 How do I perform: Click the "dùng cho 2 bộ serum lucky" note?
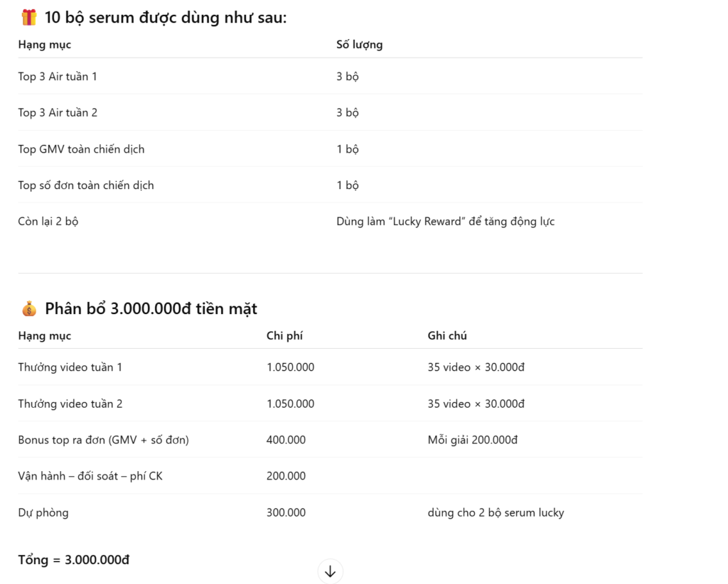click(x=496, y=513)
